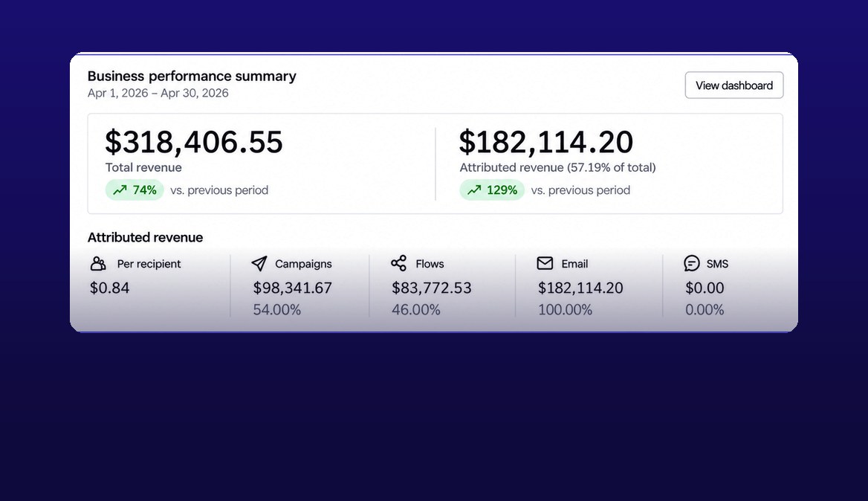
Task: Click the trend arrow beside 74%
Action: click(x=120, y=190)
